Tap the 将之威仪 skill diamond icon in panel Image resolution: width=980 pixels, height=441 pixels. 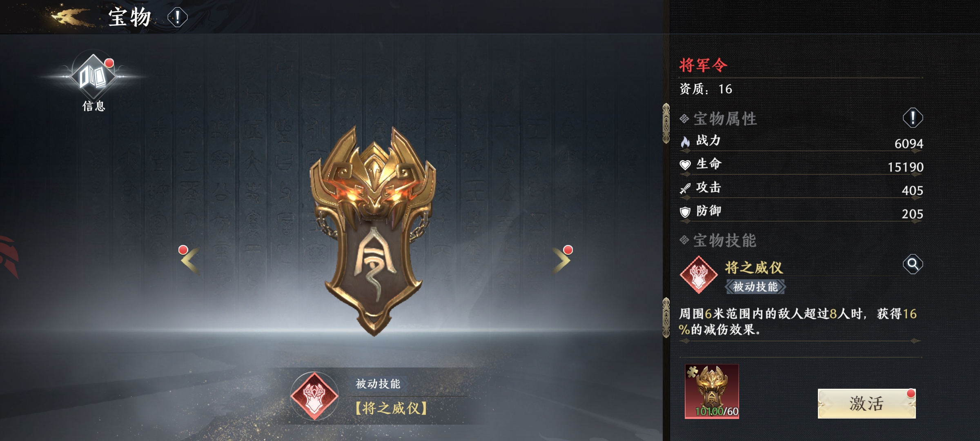pyautogui.click(x=699, y=275)
